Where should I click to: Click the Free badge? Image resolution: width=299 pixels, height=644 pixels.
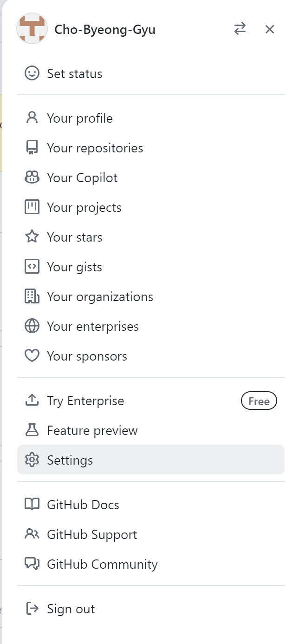coord(259,401)
